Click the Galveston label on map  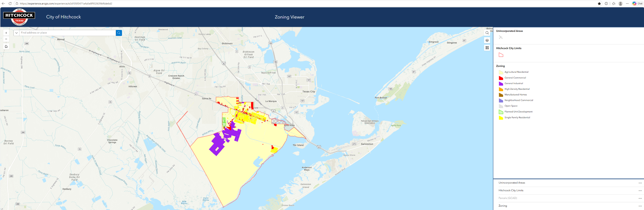pyautogui.click(x=367, y=144)
